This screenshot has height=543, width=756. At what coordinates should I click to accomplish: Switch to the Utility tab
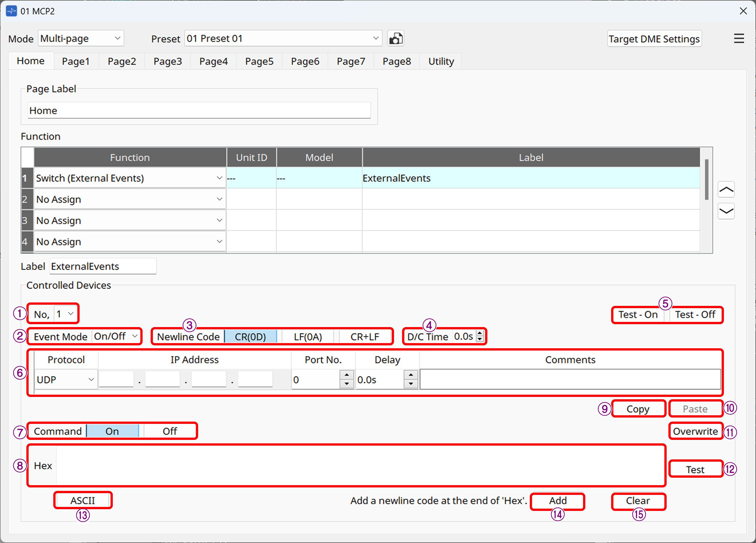click(441, 61)
